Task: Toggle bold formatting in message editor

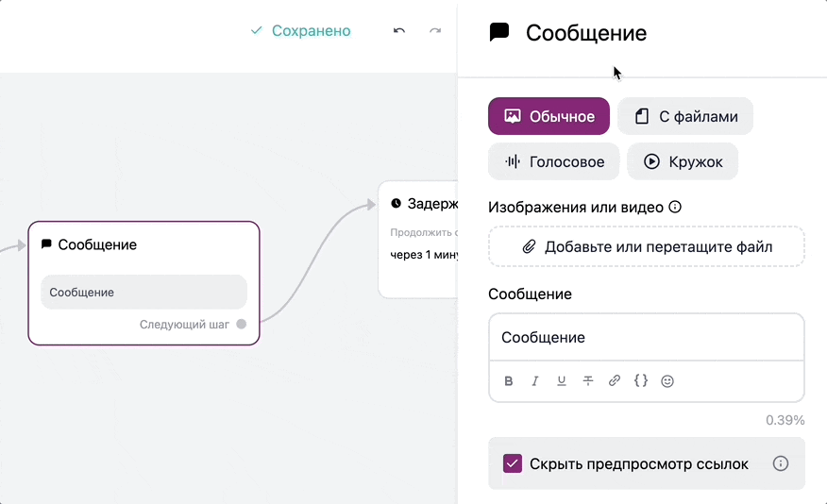Action: coord(509,380)
